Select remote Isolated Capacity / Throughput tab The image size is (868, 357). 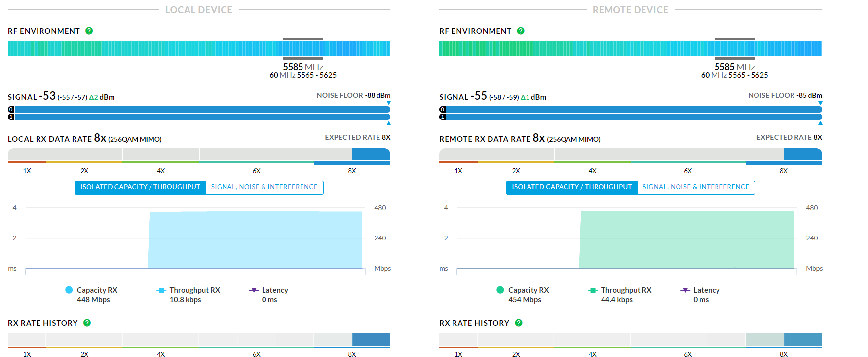572,187
